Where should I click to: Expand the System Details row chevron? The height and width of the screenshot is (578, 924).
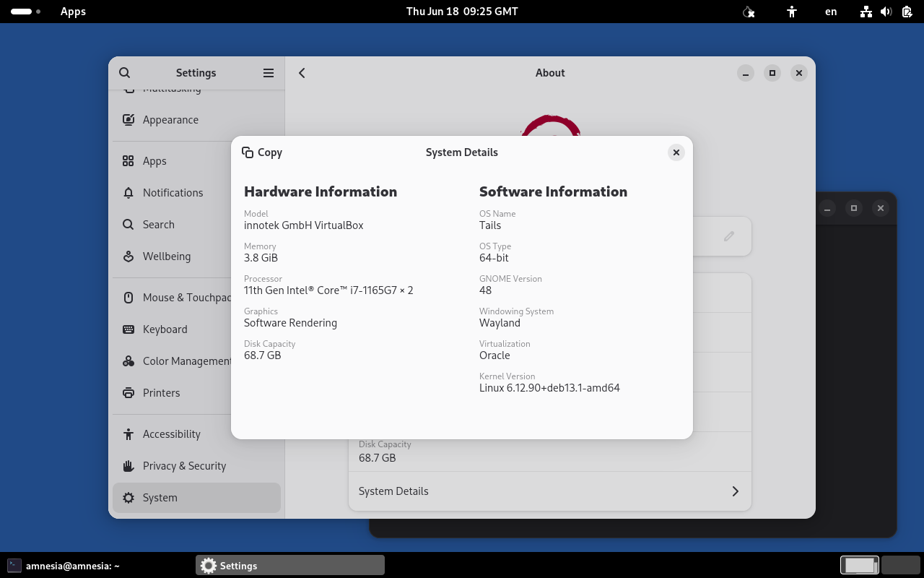click(736, 491)
